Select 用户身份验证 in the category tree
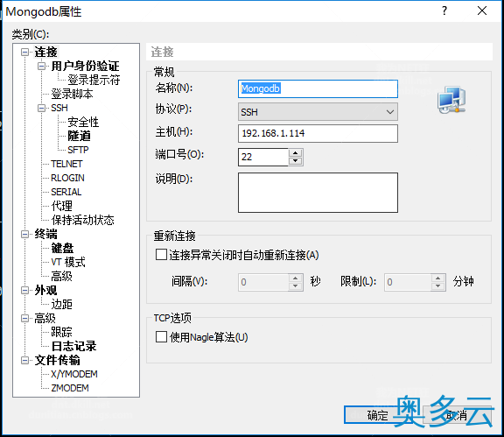The image size is (504, 437). coord(85,66)
